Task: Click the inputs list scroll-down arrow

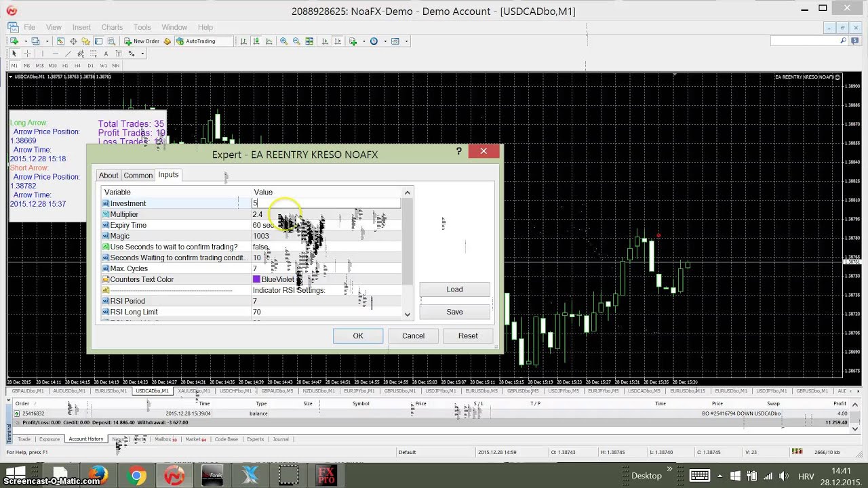Action: 407,314
